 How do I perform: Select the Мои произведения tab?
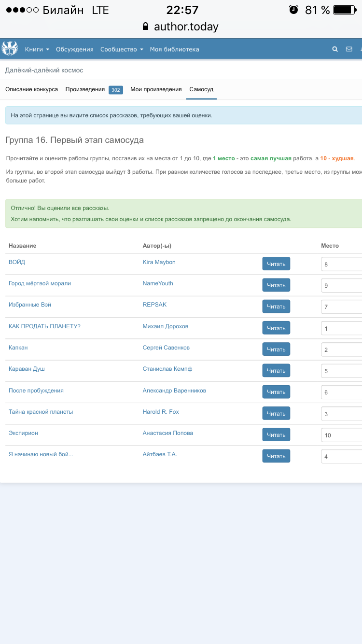click(156, 89)
